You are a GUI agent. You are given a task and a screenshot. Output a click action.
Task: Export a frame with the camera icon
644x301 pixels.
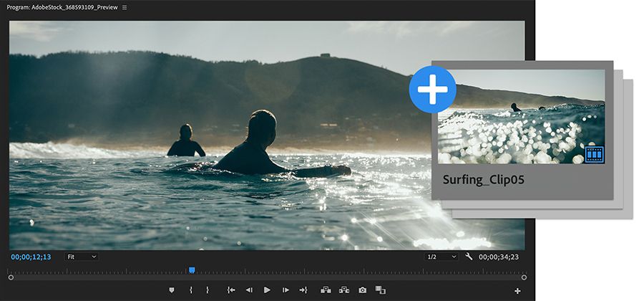tap(363, 290)
